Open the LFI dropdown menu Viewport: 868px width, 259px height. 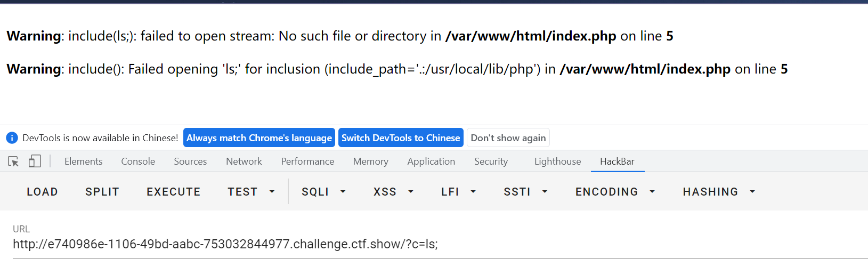(458, 192)
